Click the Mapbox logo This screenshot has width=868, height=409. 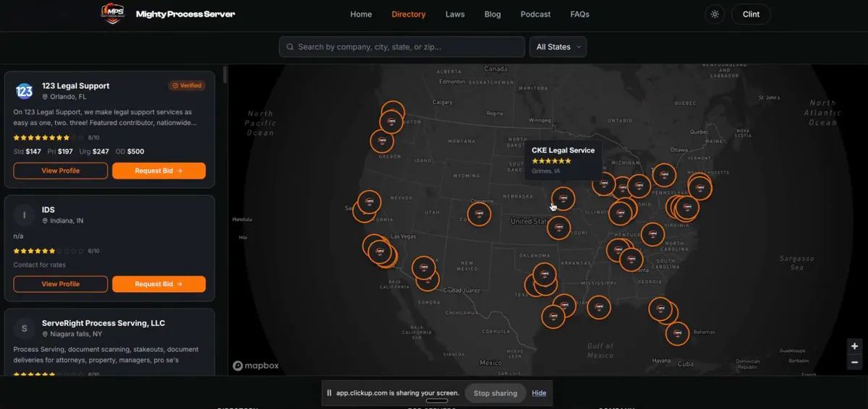click(x=256, y=366)
